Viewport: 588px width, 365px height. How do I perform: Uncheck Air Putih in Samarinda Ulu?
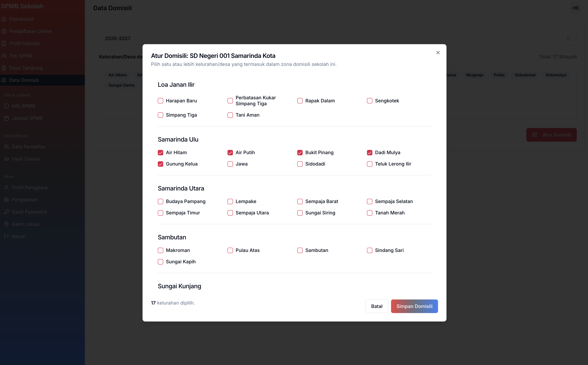[230, 152]
